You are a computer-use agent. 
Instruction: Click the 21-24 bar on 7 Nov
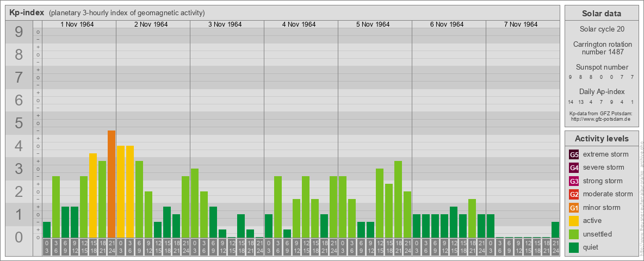tap(555, 230)
